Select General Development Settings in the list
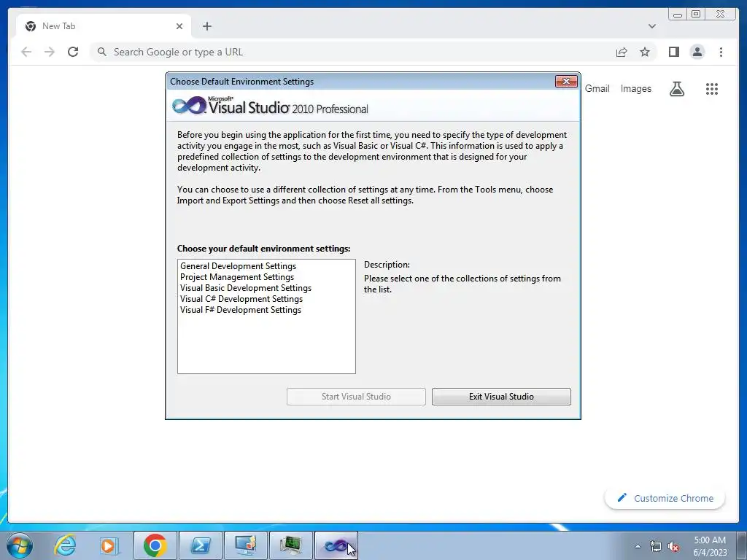Image resolution: width=747 pixels, height=560 pixels. [239, 266]
